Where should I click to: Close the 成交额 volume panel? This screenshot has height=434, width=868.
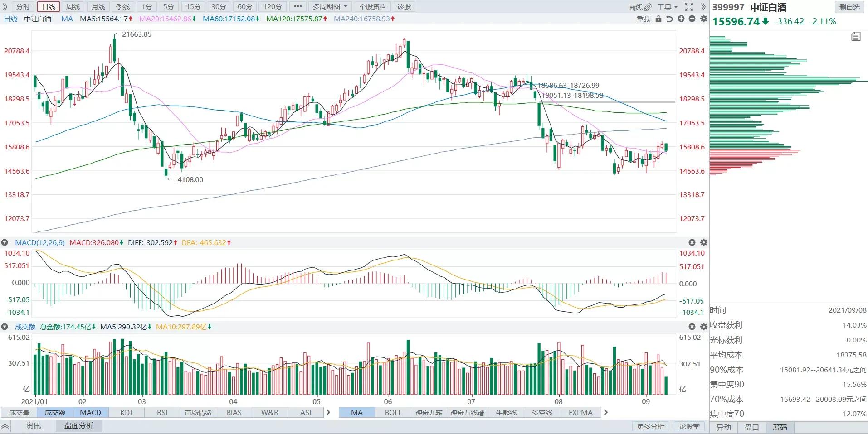pyautogui.click(x=692, y=327)
